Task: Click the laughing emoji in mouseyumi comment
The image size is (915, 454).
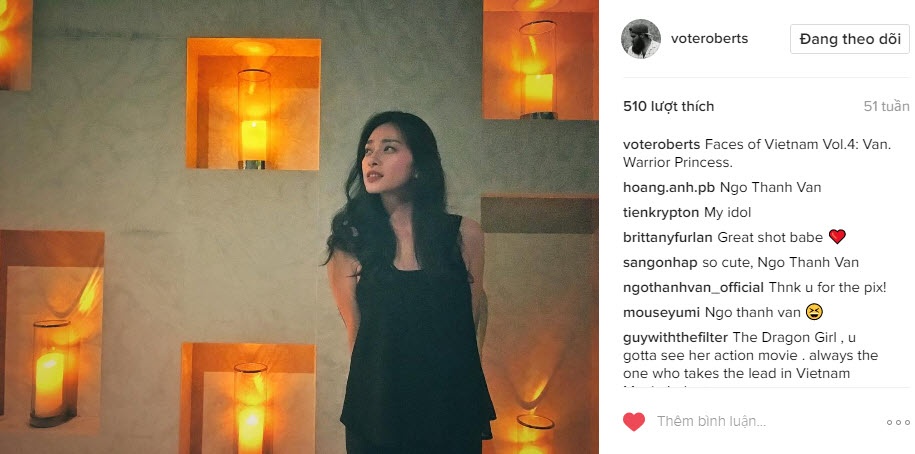Action: 814,312
